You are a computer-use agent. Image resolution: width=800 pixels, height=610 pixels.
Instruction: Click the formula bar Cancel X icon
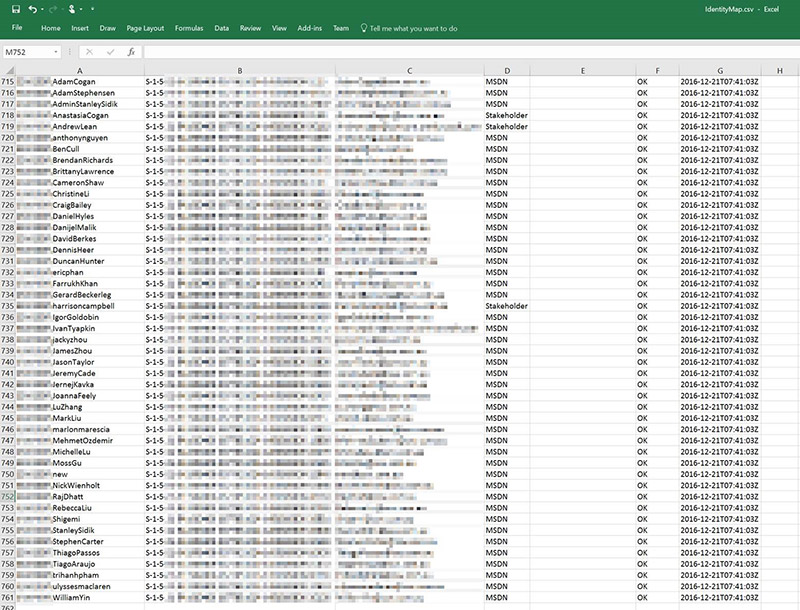(x=89, y=51)
